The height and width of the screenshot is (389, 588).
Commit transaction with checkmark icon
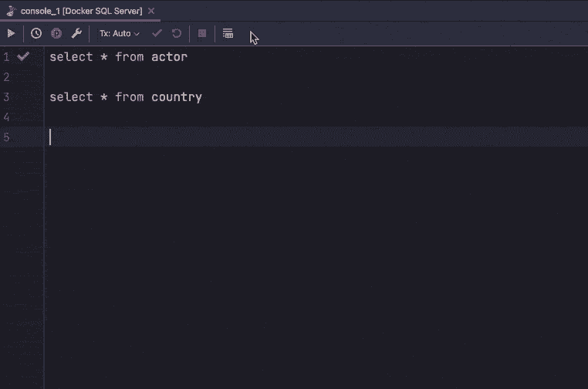(157, 33)
